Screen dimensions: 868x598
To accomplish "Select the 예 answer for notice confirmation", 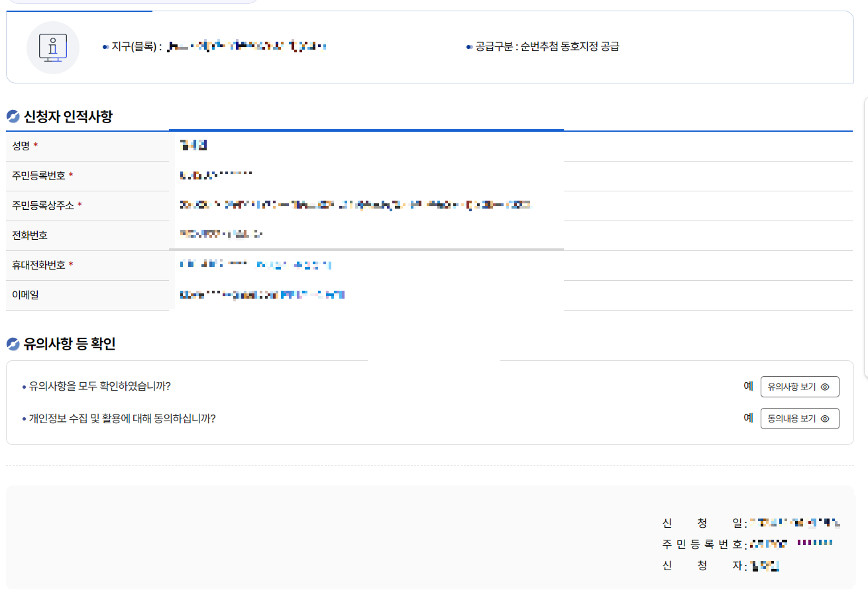I will click(747, 386).
